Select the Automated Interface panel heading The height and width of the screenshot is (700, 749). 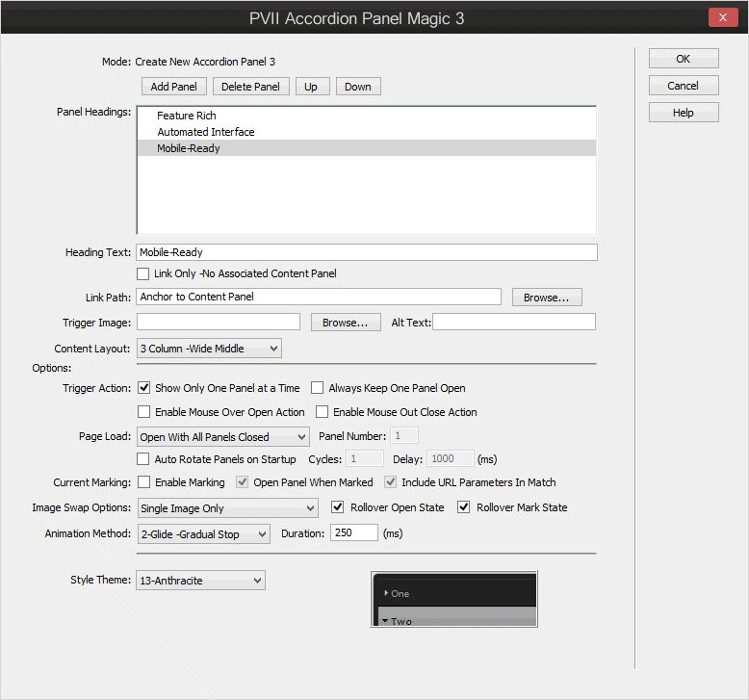pyautogui.click(x=367, y=132)
